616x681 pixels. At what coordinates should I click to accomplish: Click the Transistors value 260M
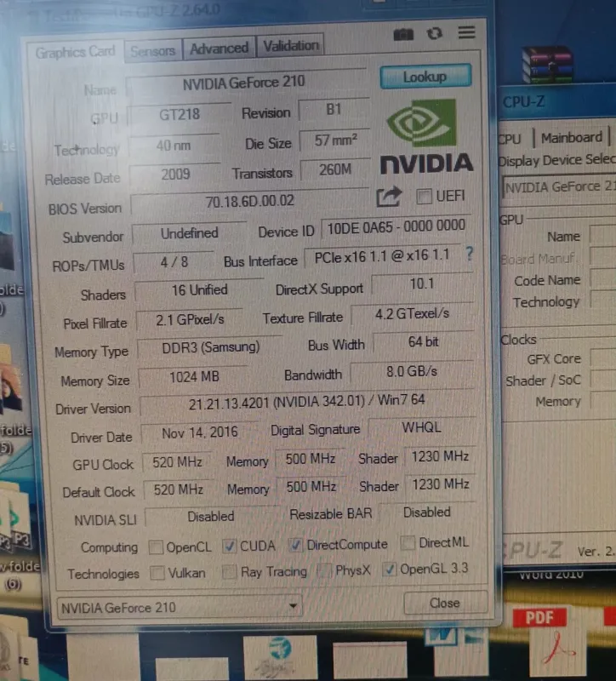click(x=335, y=169)
